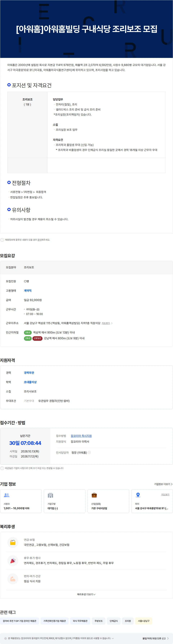The image size is (173, 644).
Task: Click the 편의·여가·건강 muscle icon
Action: tap(13, 579)
